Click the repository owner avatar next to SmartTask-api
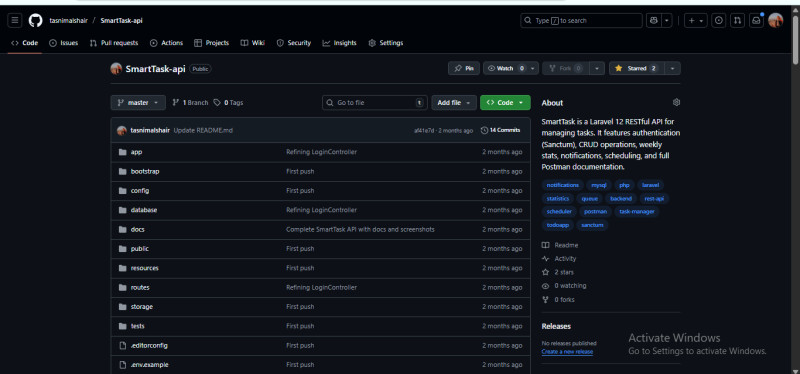The height and width of the screenshot is (374, 800). (x=116, y=68)
